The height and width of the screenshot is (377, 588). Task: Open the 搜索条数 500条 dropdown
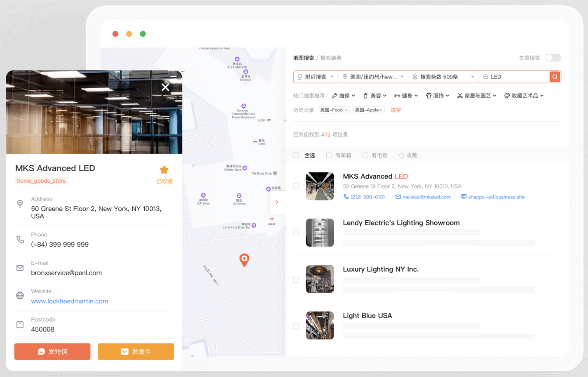(x=443, y=77)
